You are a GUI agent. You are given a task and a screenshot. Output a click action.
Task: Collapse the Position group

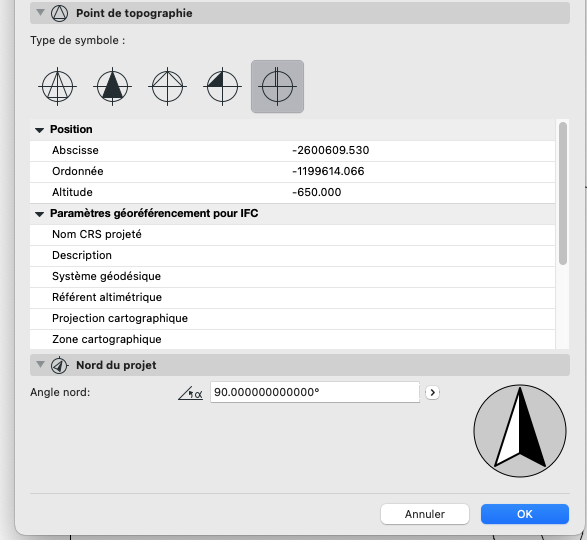[x=39, y=130]
